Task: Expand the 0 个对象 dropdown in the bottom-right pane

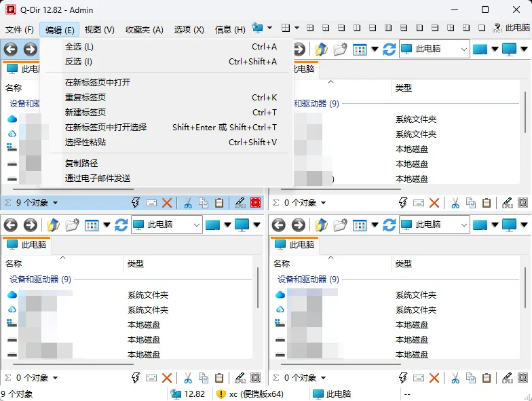Action: point(323,378)
